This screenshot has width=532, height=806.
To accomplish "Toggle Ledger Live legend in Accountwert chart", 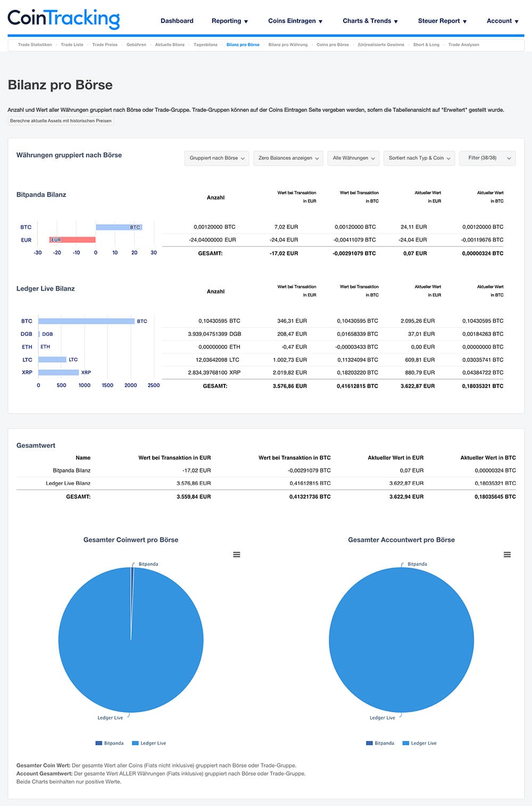I will (420, 743).
